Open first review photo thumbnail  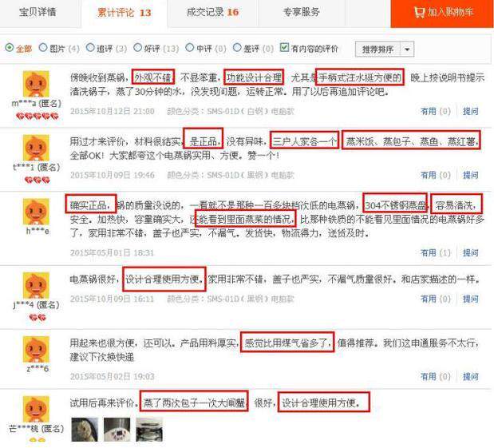(x=85, y=430)
